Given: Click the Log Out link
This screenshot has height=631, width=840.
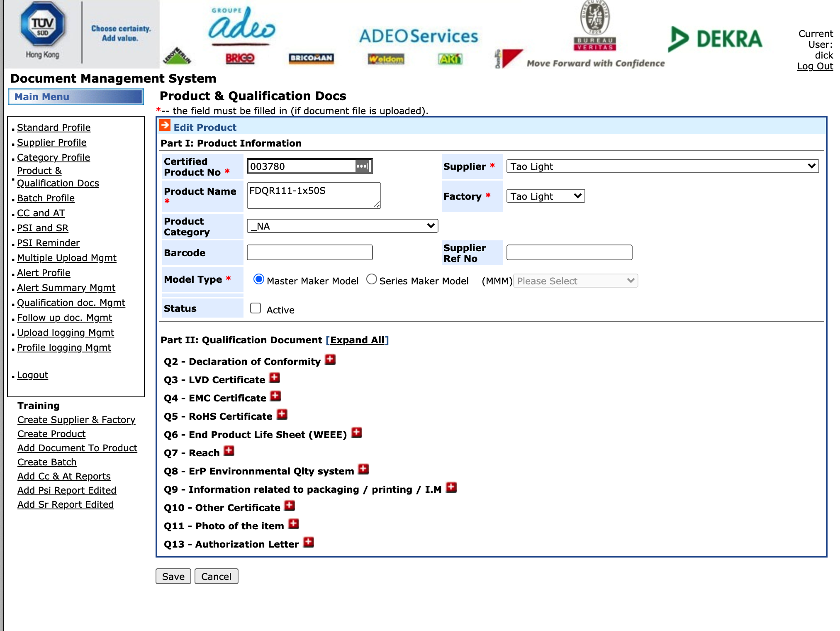Looking at the screenshot, I should [815, 66].
